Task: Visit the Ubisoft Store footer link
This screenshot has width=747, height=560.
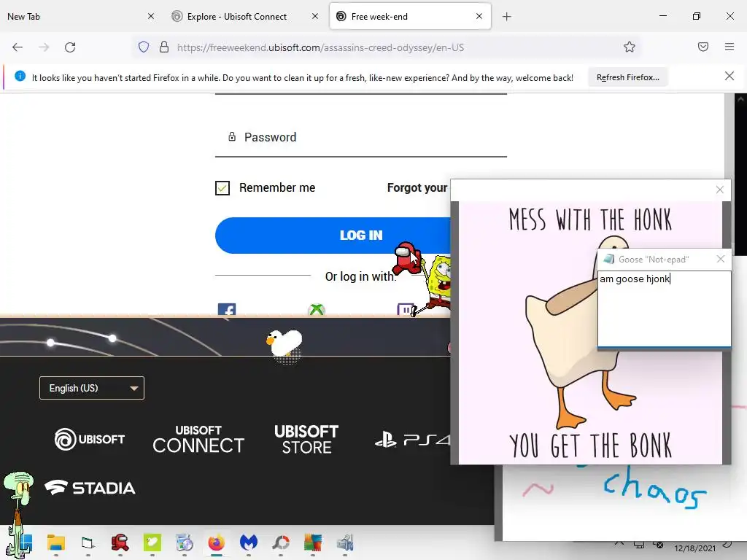Action: pos(306,439)
